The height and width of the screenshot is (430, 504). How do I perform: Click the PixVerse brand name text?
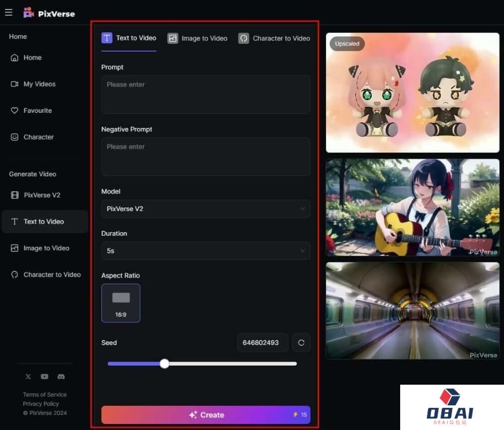[x=56, y=14]
